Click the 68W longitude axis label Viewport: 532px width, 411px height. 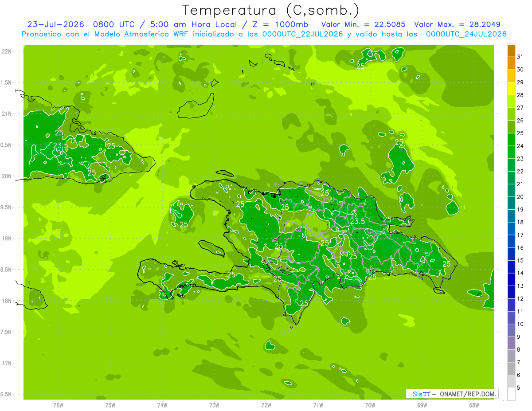click(474, 405)
